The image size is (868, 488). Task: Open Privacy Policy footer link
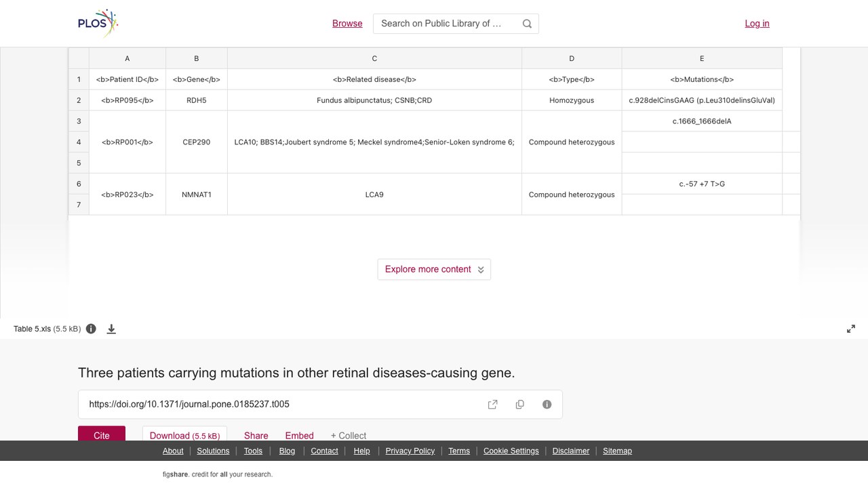(410, 451)
